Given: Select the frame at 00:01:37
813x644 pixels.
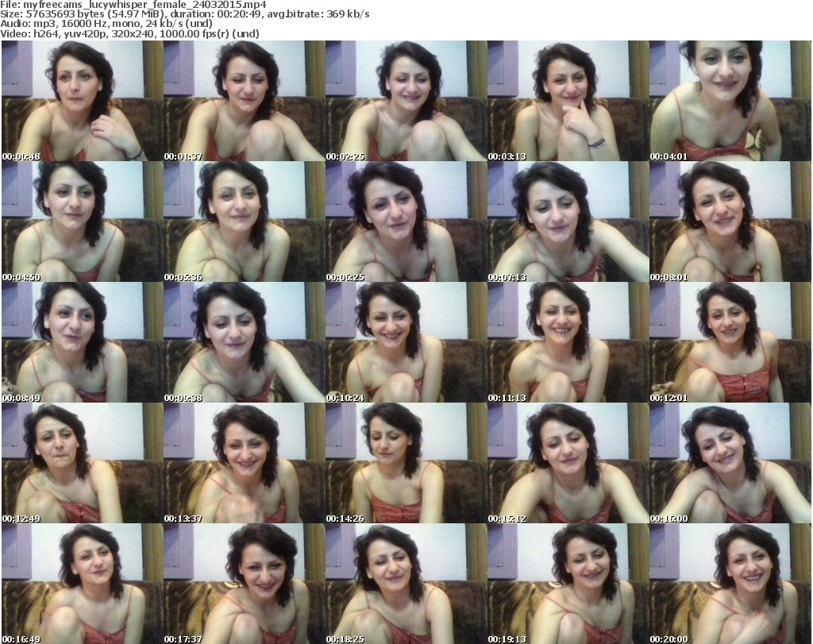Looking at the screenshot, I should [245, 101].
